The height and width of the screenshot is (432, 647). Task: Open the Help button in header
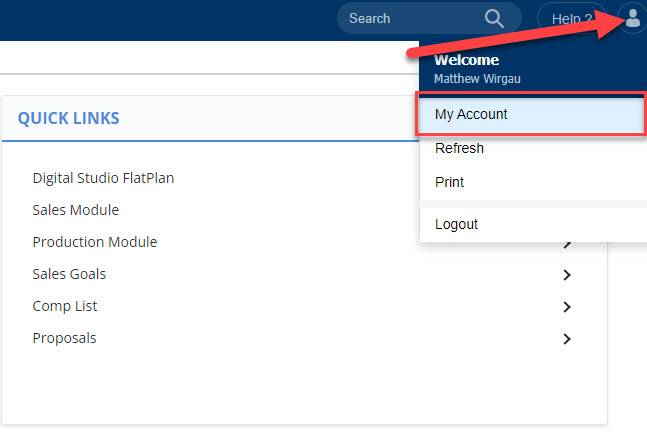(571, 19)
